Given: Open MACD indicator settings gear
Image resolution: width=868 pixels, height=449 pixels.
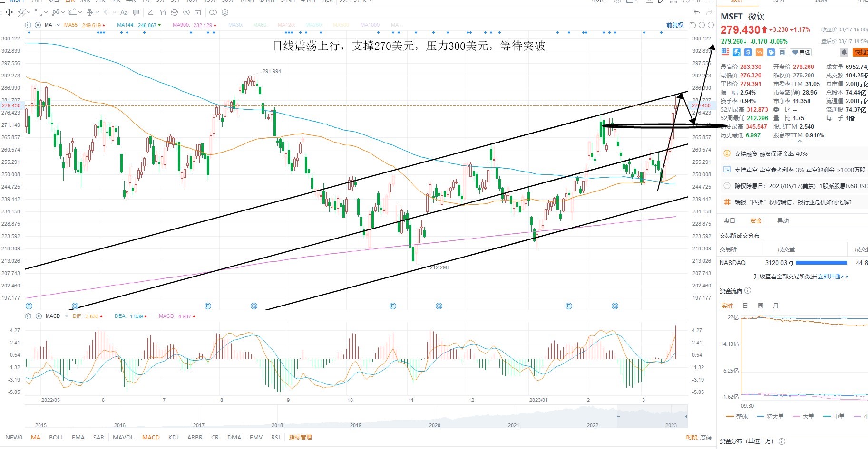Looking at the screenshot, I should tap(29, 316).
